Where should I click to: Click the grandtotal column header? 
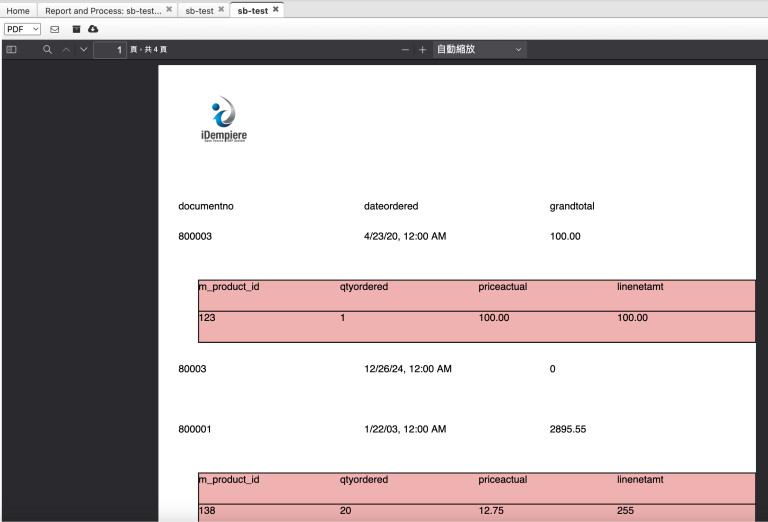click(x=572, y=206)
